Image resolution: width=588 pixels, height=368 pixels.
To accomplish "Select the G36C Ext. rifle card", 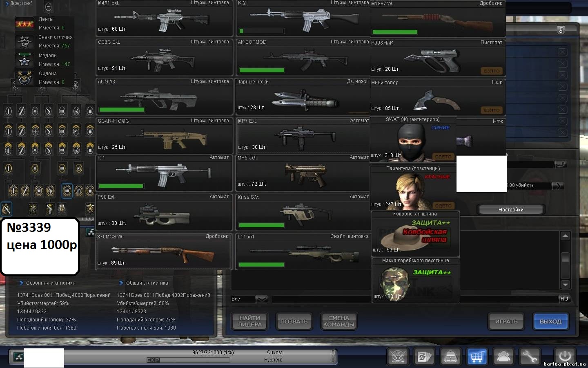I will [164, 57].
